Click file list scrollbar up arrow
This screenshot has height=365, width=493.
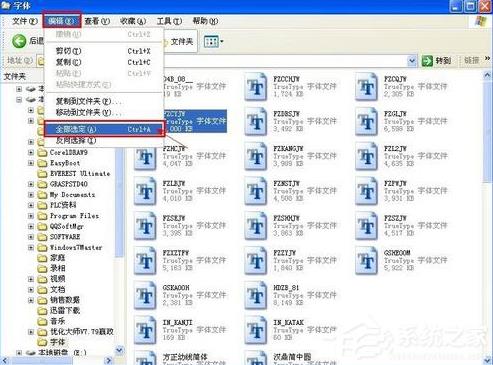point(487,75)
